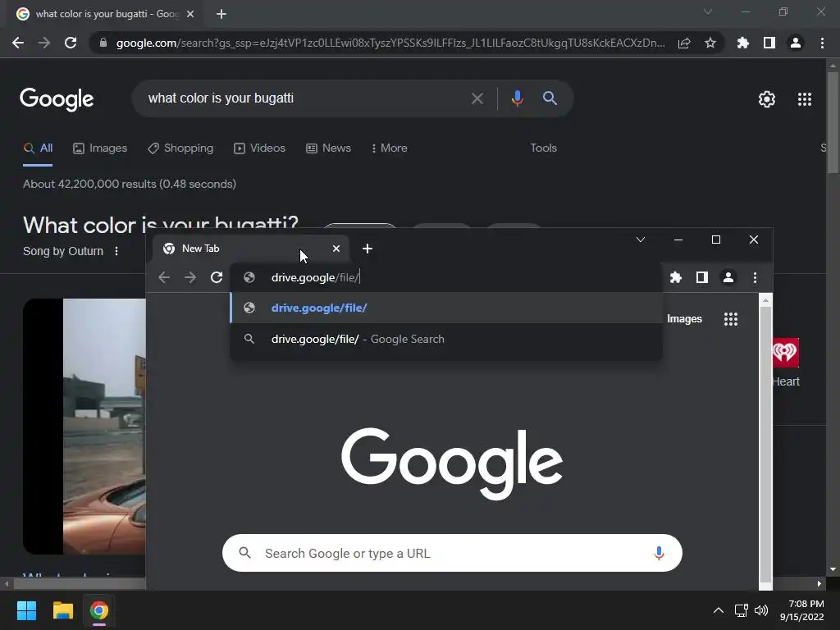Open Google apps grid on results page

pos(805,99)
